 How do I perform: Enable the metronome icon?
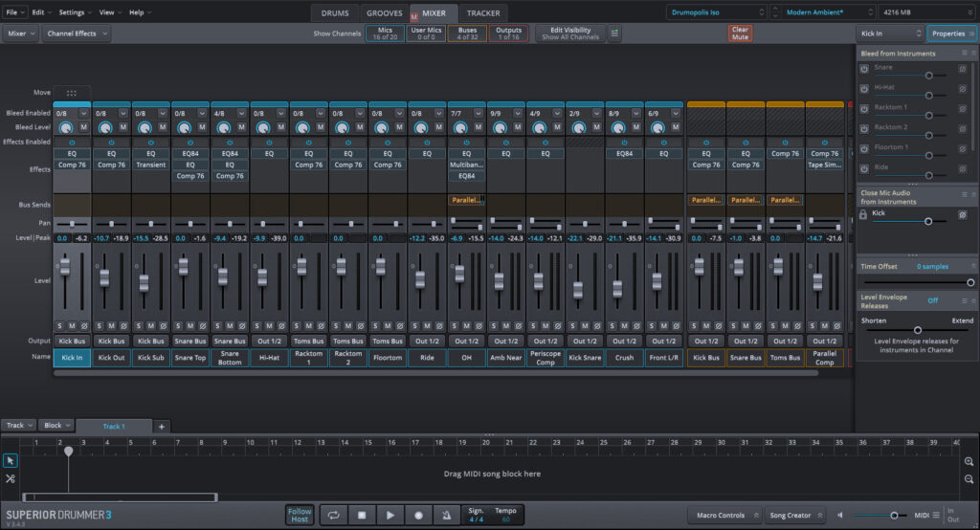tap(447, 515)
